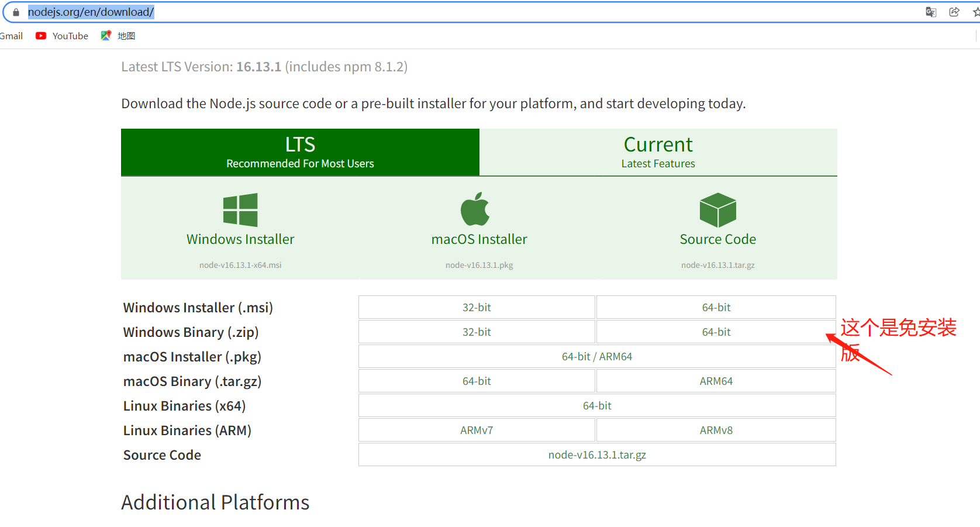Image resolution: width=980 pixels, height=527 pixels.
Task: Download node-v16.13.1.tar.gz from table
Action: [x=597, y=454]
